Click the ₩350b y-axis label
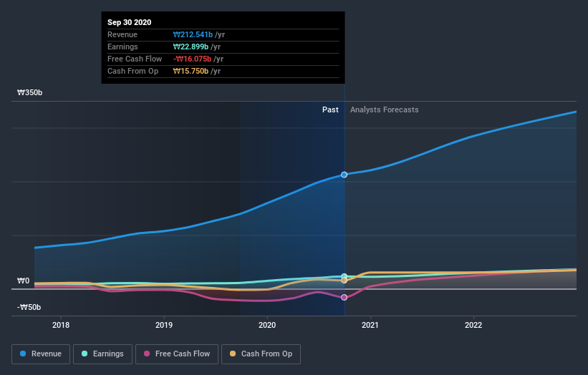The width and height of the screenshot is (588, 375). [29, 92]
